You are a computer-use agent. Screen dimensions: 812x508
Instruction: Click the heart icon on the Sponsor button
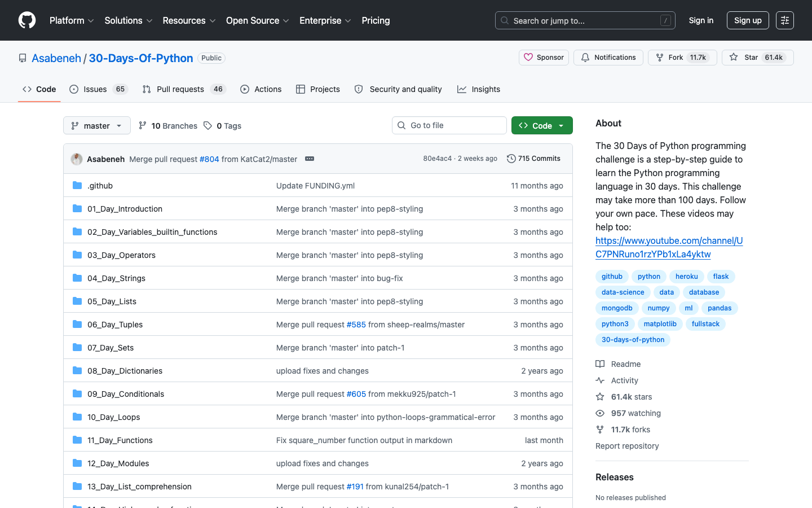[x=528, y=57]
